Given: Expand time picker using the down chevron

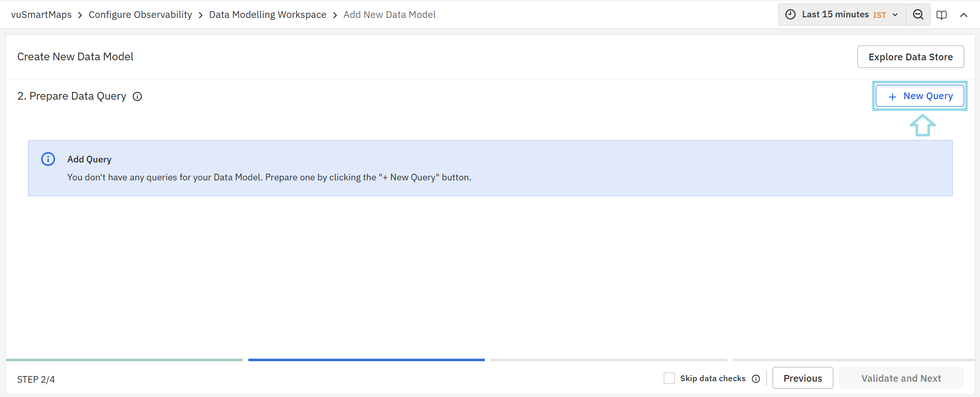Looking at the screenshot, I should coord(895,15).
